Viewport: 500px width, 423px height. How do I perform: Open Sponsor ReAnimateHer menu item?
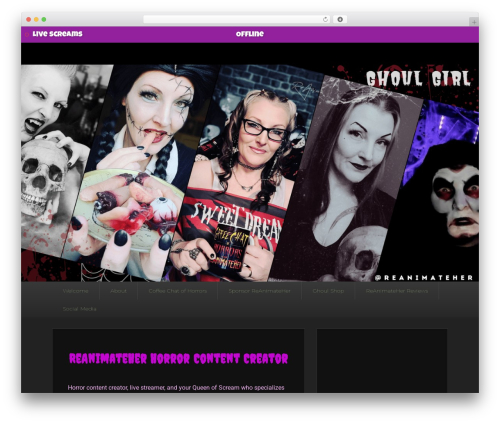259,291
